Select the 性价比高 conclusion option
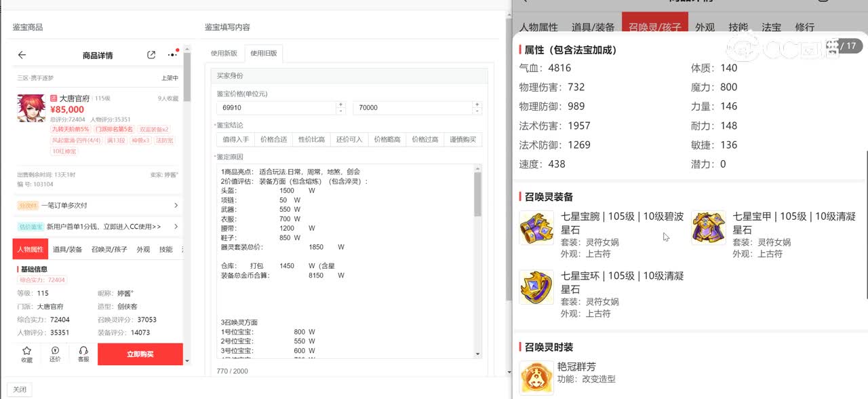 tap(311, 139)
